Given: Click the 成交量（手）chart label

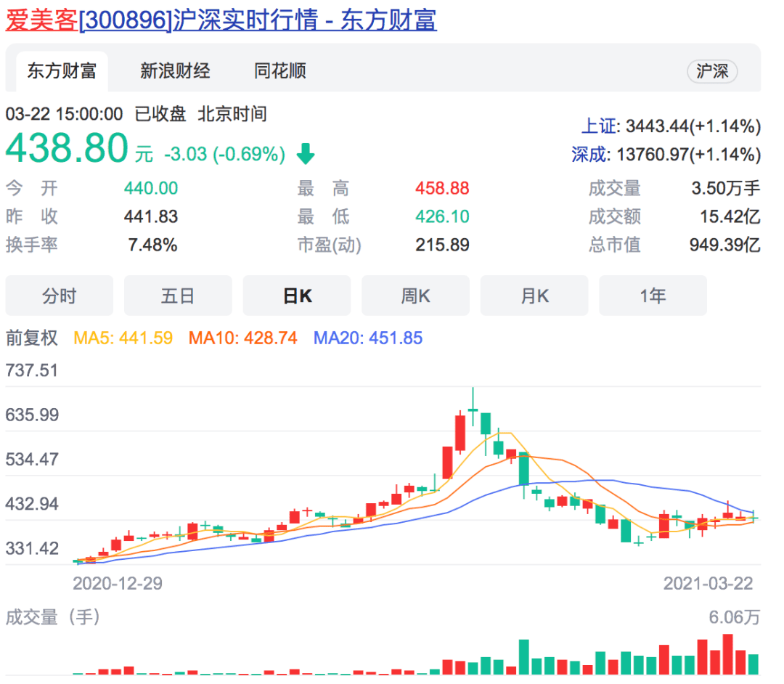Looking at the screenshot, I should pos(53,617).
